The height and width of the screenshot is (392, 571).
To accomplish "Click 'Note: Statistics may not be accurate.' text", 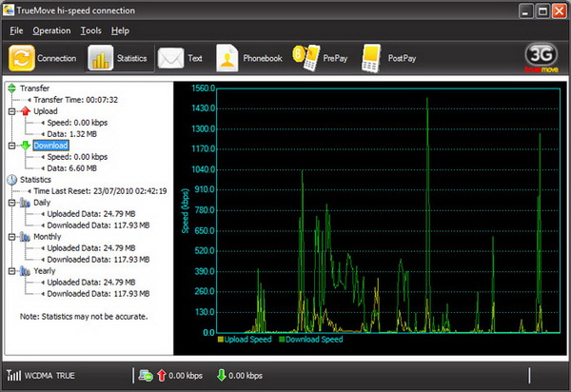I will [x=84, y=317].
